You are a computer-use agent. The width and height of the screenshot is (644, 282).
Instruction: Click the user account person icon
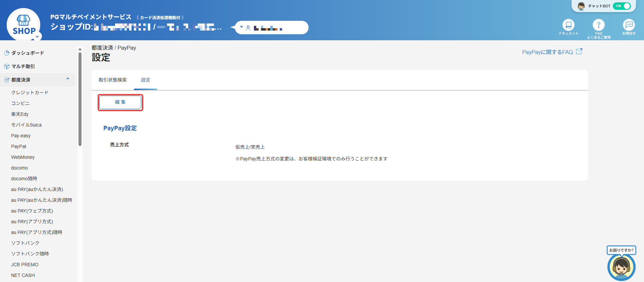click(x=248, y=28)
